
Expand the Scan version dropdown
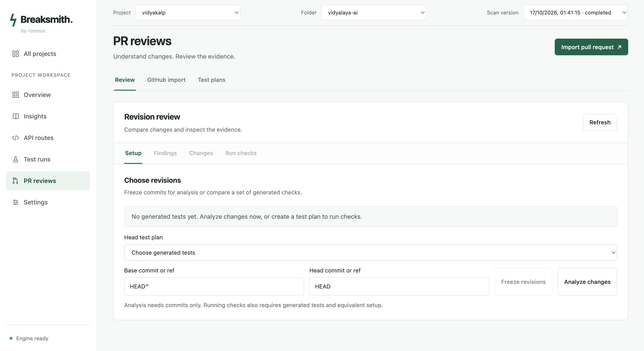point(575,13)
